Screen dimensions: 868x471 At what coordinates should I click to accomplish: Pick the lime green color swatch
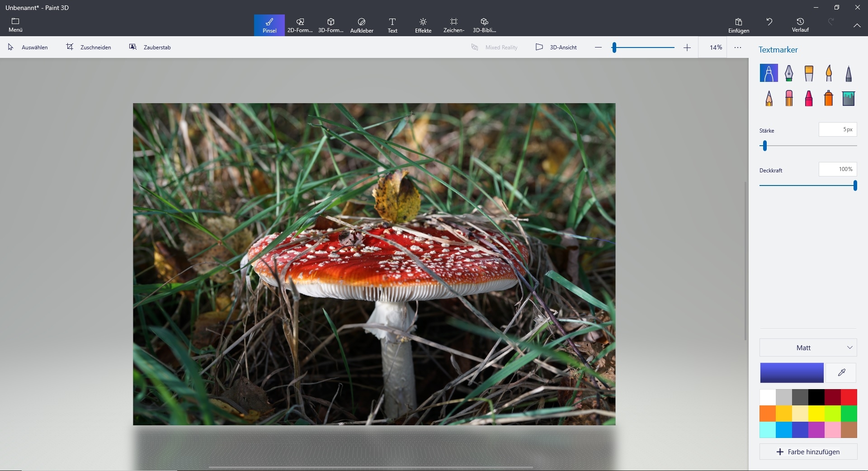[833, 414]
